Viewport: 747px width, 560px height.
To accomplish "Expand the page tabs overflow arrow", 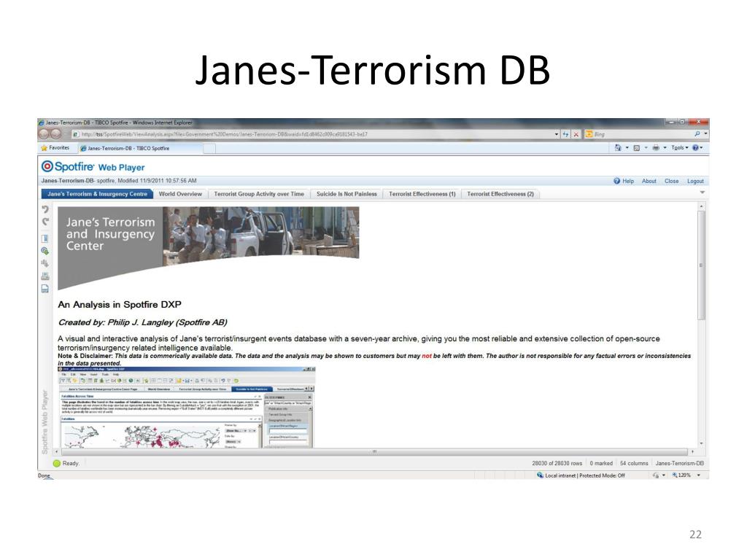I will pyautogui.click(x=703, y=192).
